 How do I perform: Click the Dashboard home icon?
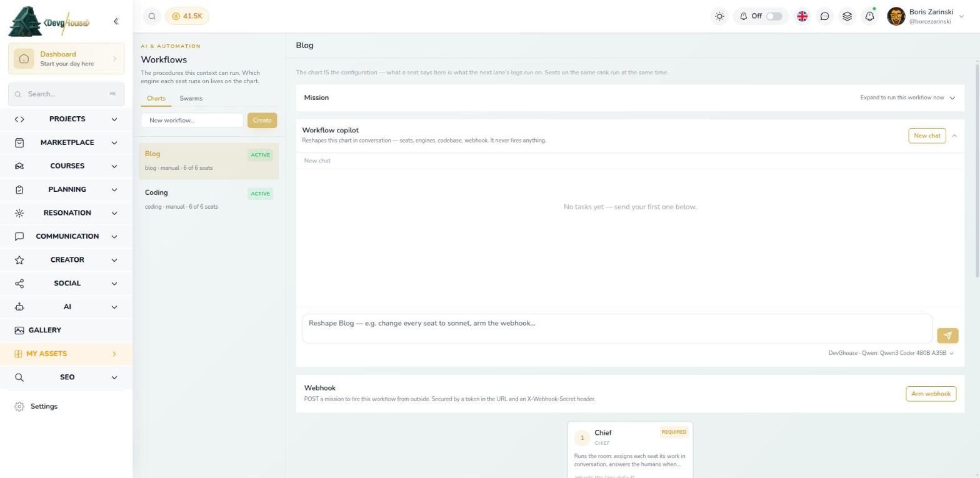(x=24, y=59)
